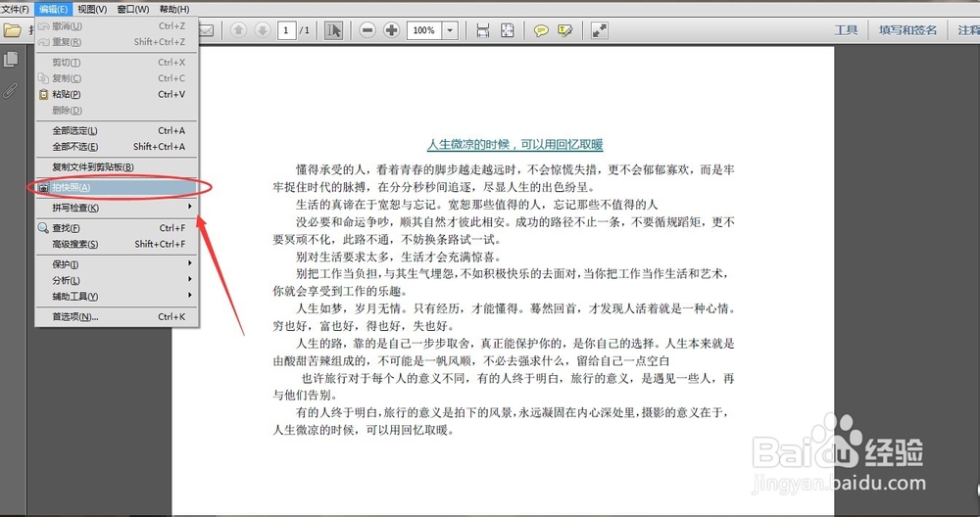This screenshot has height=517, width=980.
Task: Click text line 别对生活要求太多，生活才会充满惊喜。
Action: click(399, 257)
